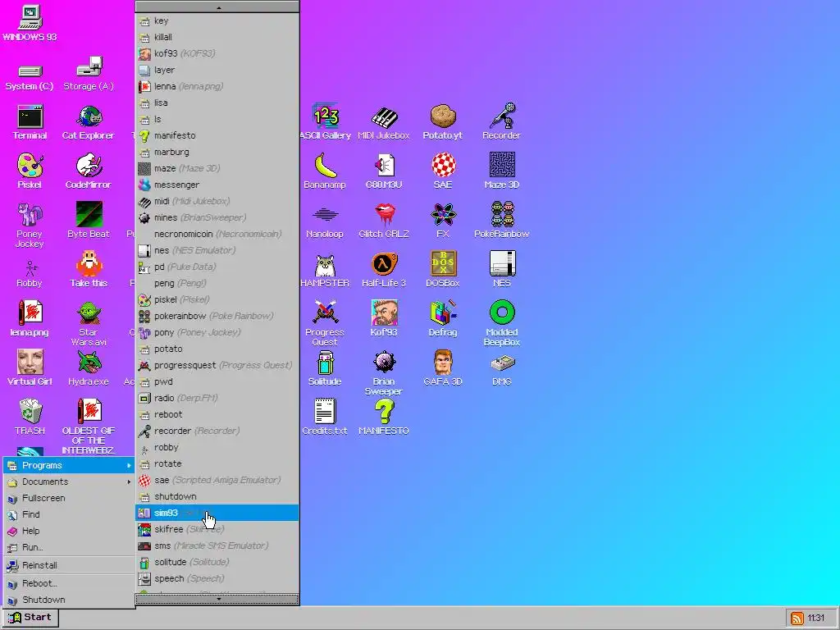Choose radio (Derp.FM) entry

pos(217,398)
